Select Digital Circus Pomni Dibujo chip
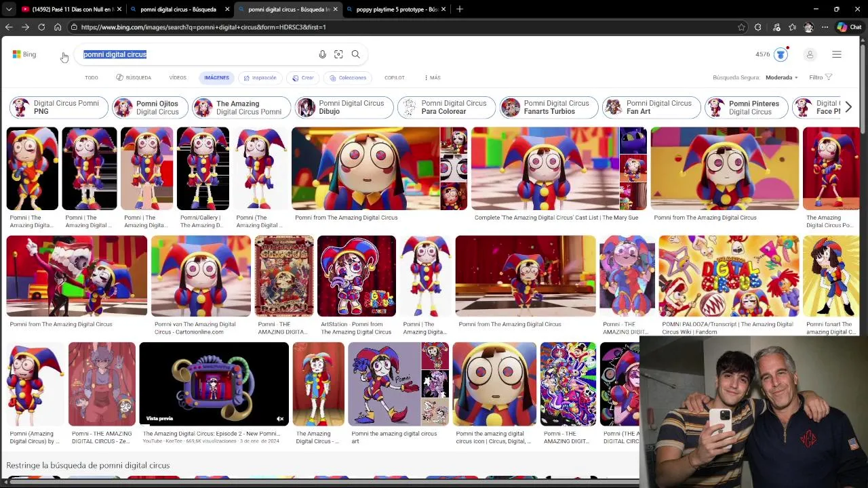This screenshot has width=868, height=488. (344, 107)
